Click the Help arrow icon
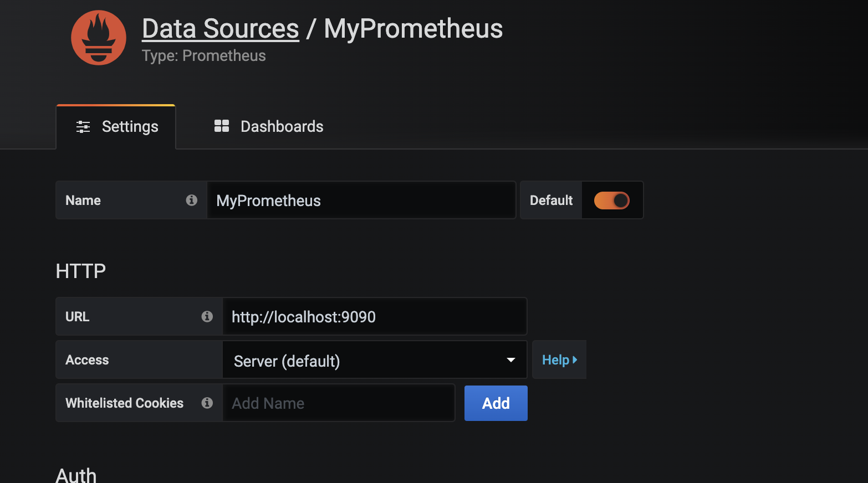 (575, 360)
